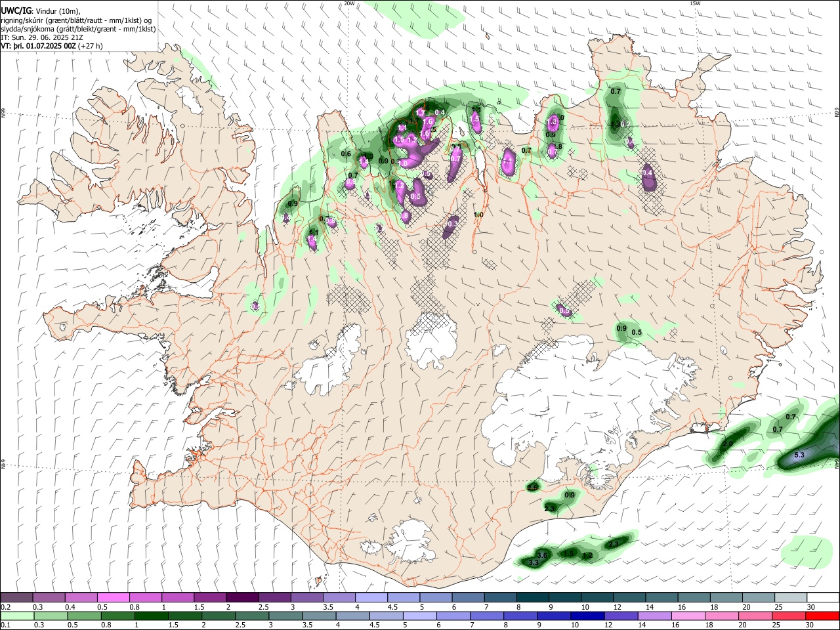Select the 2.0 precipitation value off the coast

pos(727,444)
